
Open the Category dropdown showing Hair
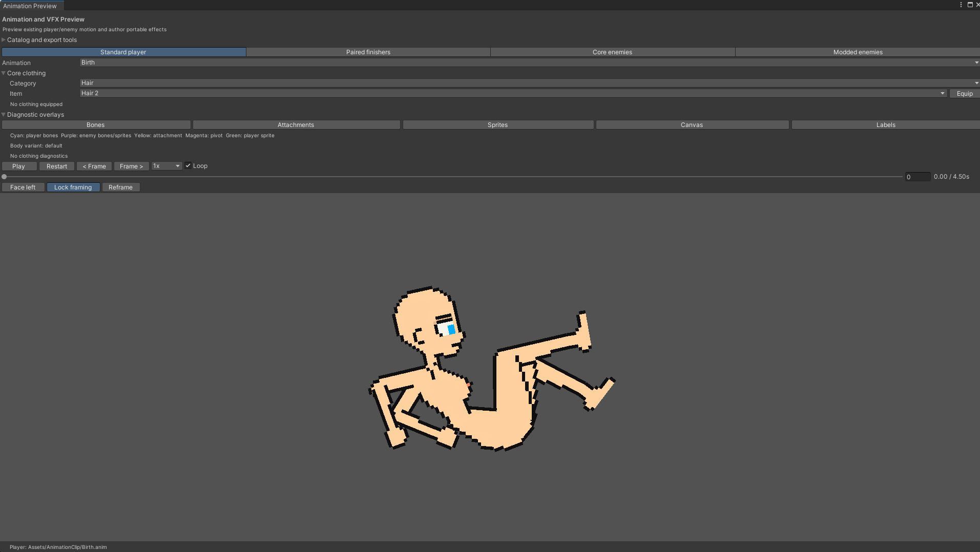pyautogui.click(x=529, y=83)
